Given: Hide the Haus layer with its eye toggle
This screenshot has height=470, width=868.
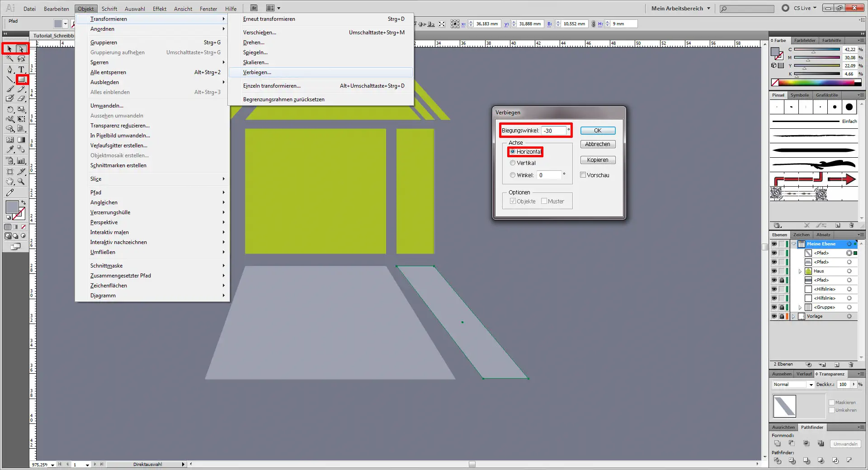Looking at the screenshot, I should click(x=775, y=271).
